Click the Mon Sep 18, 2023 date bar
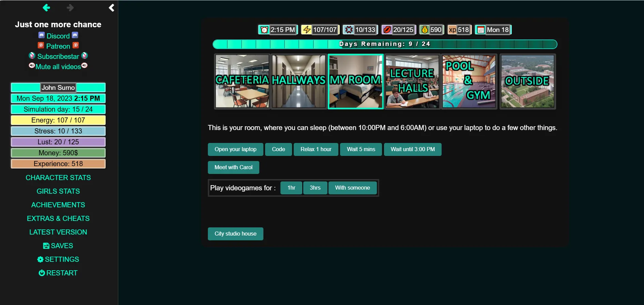This screenshot has width=644, height=305. [58, 98]
